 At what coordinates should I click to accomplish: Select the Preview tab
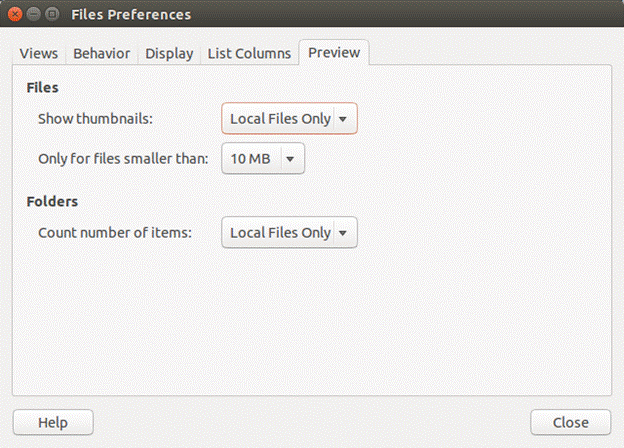pyautogui.click(x=334, y=53)
